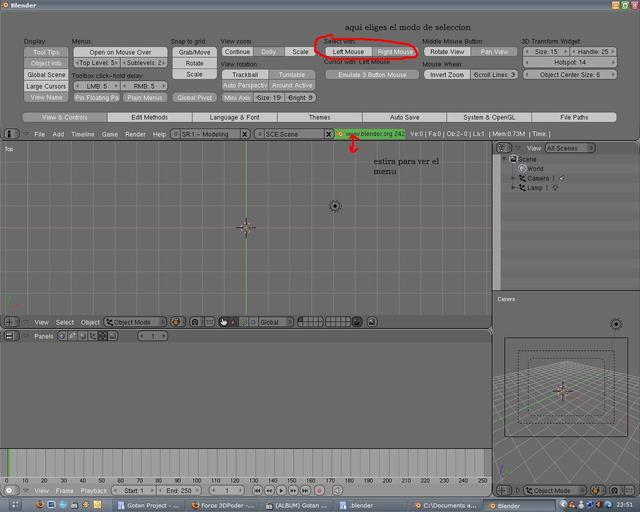Screen dimensions: 640x512
Task: Switch to Foros 3DPoder taskbar window
Action: 224,505
